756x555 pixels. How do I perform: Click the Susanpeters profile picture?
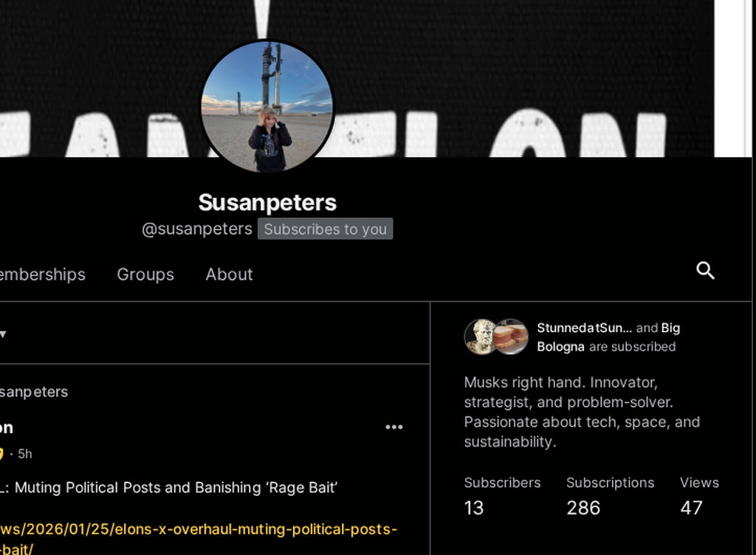[x=267, y=106]
